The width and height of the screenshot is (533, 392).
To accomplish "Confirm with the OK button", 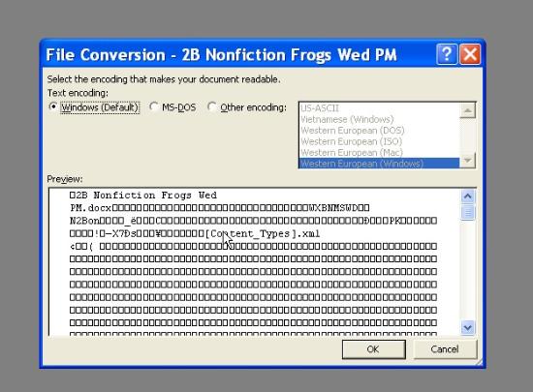I will [x=373, y=349].
